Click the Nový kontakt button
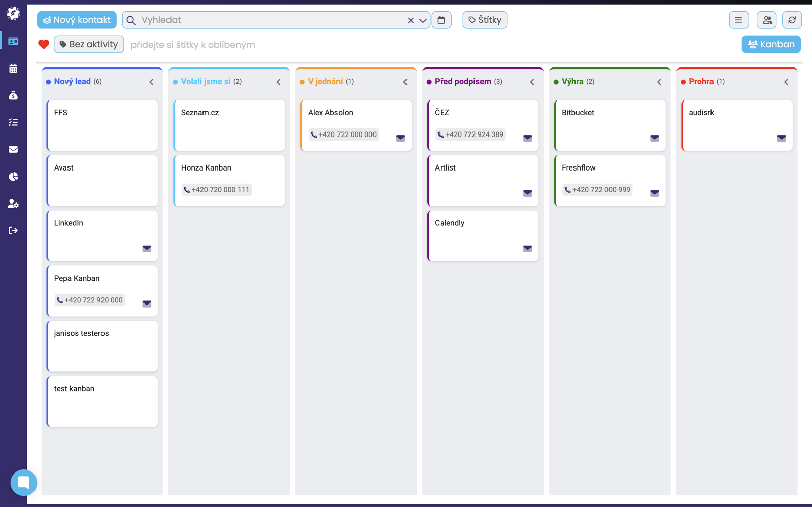 click(x=77, y=20)
